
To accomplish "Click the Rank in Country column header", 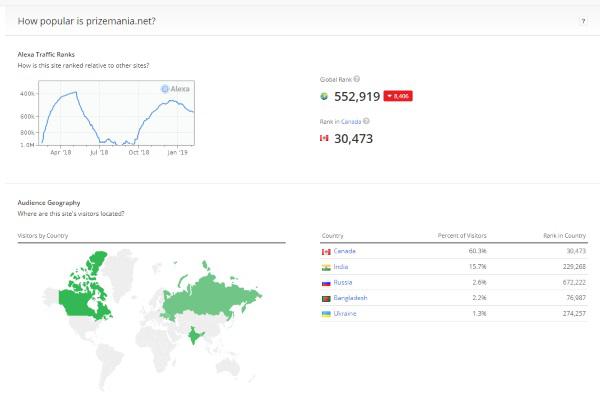I will coord(564,236).
